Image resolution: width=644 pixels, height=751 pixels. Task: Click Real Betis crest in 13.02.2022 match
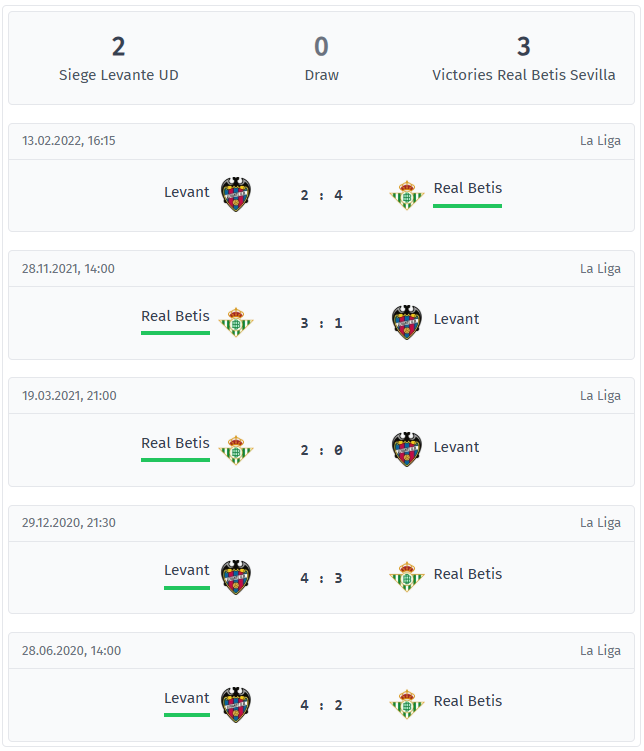click(407, 195)
